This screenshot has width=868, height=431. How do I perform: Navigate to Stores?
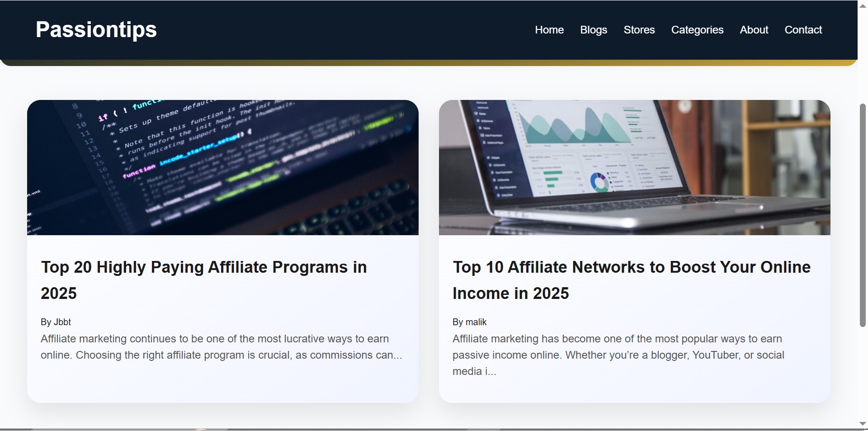(639, 30)
